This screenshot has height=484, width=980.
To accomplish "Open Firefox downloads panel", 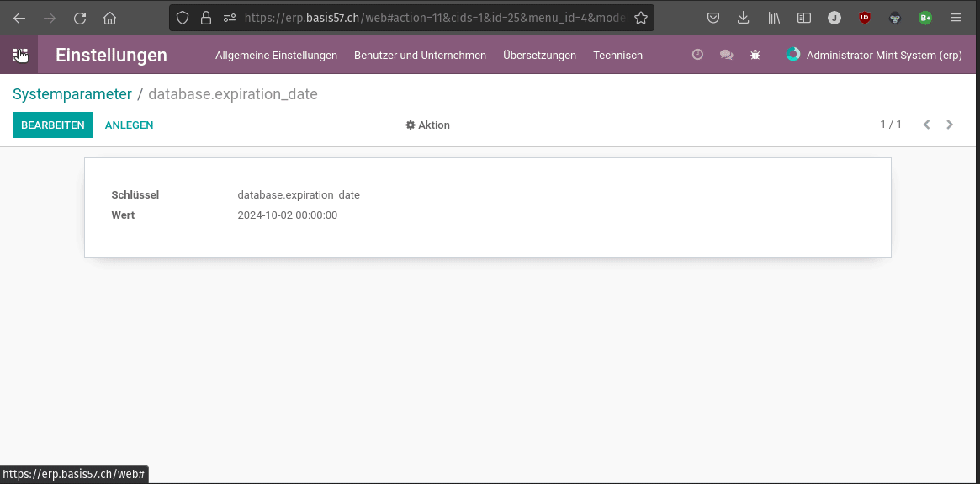I will 743,19.
